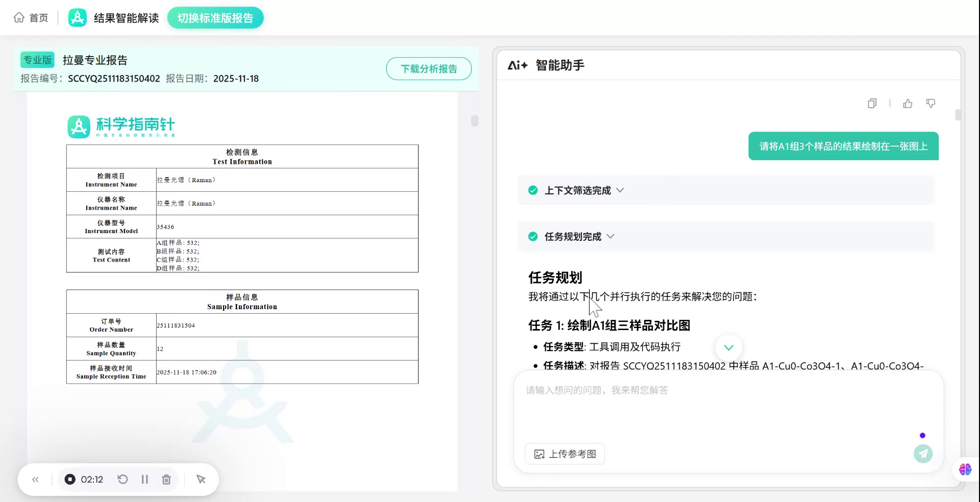
Task: Copy the AI assistant response
Action: point(871,103)
